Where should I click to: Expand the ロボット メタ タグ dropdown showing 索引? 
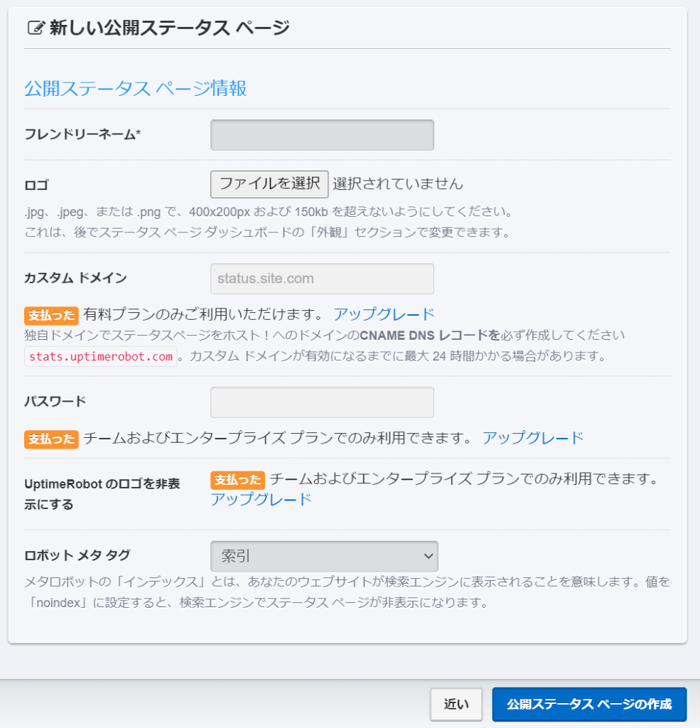[324, 556]
